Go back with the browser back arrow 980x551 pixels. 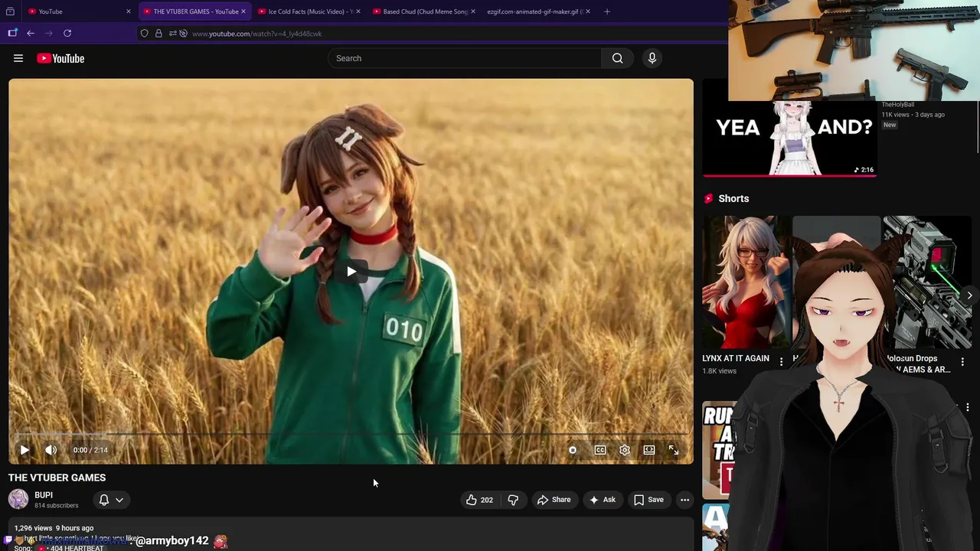pos(31,33)
